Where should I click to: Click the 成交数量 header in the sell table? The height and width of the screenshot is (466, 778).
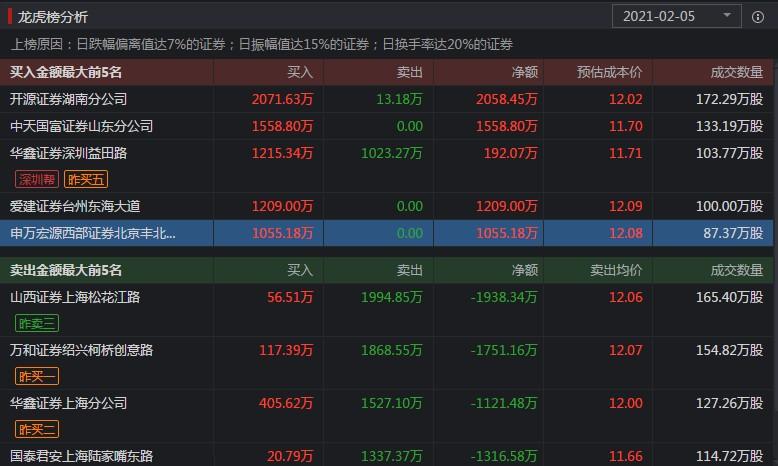(x=737, y=270)
